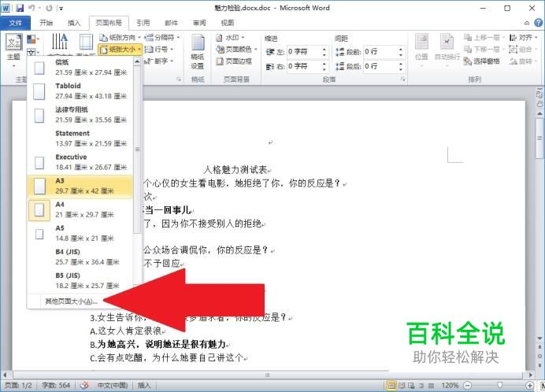Viewport: 545px width, 392px height.
Task: Click the page count 页面: 1/2 status
Action: (x=18, y=386)
